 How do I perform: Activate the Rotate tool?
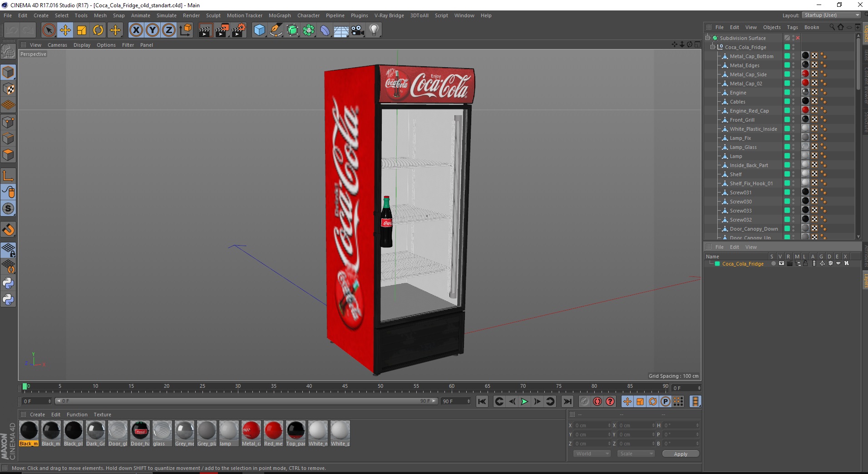pos(98,30)
